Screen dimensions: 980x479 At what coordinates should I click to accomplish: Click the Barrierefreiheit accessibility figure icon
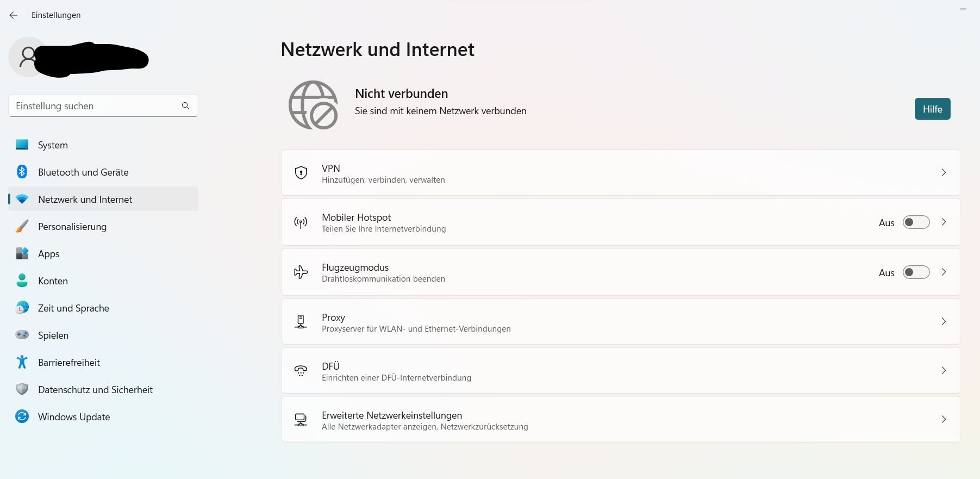22,362
